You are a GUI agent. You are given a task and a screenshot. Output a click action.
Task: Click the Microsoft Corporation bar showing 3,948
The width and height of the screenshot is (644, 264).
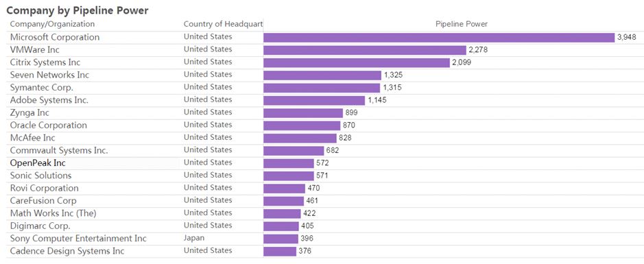coord(439,37)
